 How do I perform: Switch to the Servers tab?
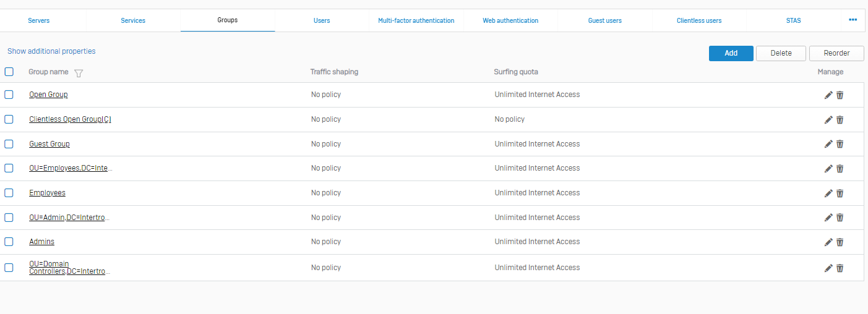pos(39,20)
